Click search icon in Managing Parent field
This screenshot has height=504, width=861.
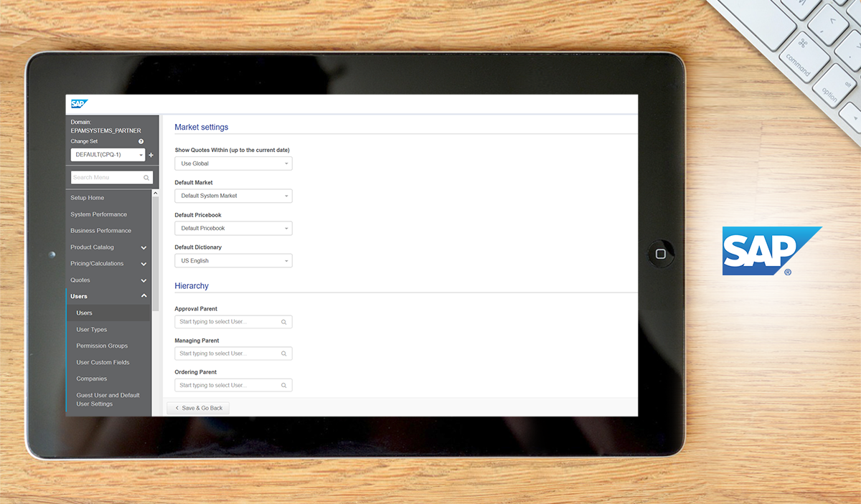pos(284,354)
